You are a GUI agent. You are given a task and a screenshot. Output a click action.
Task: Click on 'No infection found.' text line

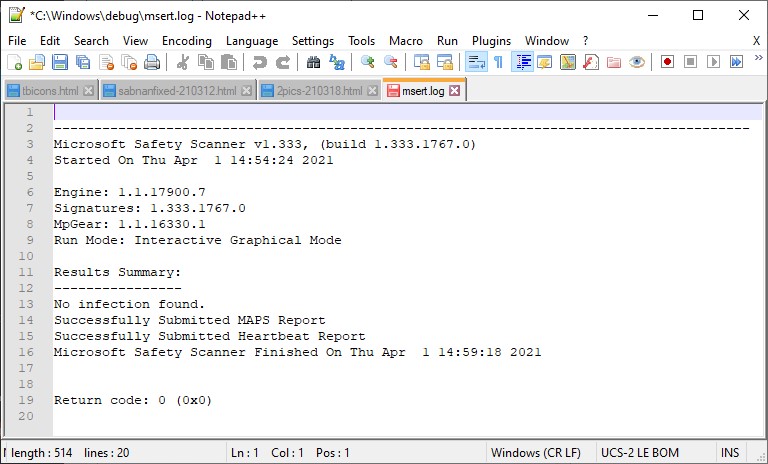129,304
